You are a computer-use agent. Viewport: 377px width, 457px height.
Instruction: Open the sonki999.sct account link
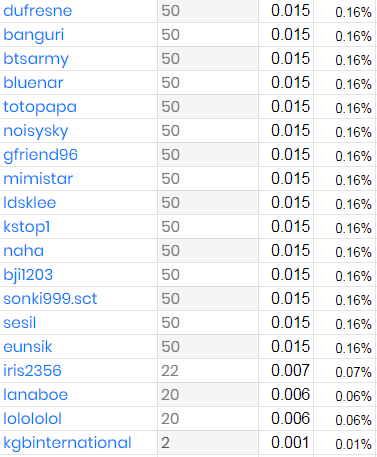point(50,299)
